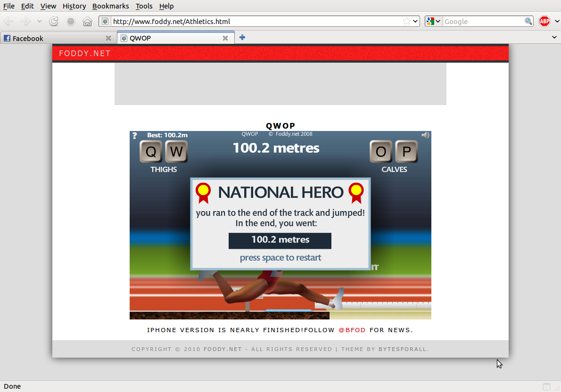Viewport: 561px width, 392px height.
Task: Click 'press space to restart' text
Action: 280,258
